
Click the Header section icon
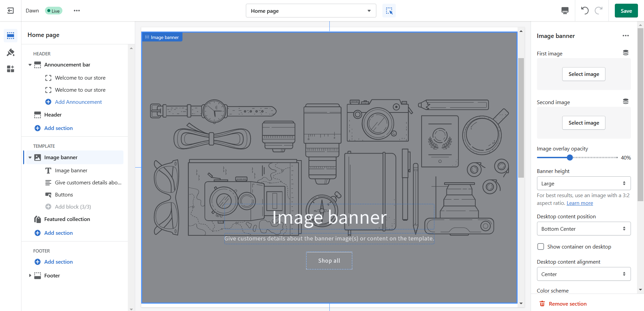point(38,115)
